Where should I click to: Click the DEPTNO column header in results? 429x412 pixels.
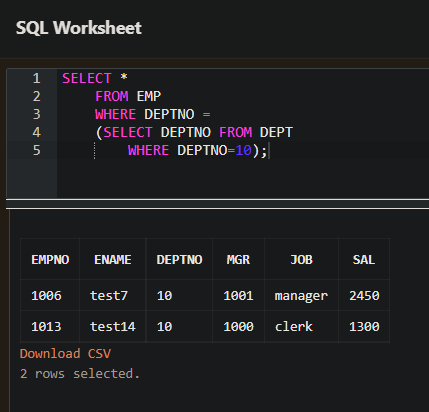click(179, 260)
